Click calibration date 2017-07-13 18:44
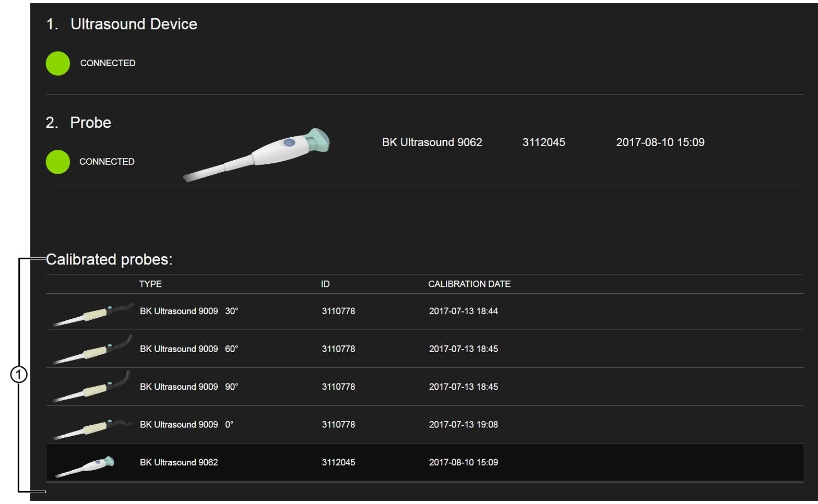The height and width of the screenshot is (504, 818). tap(464, 311)
